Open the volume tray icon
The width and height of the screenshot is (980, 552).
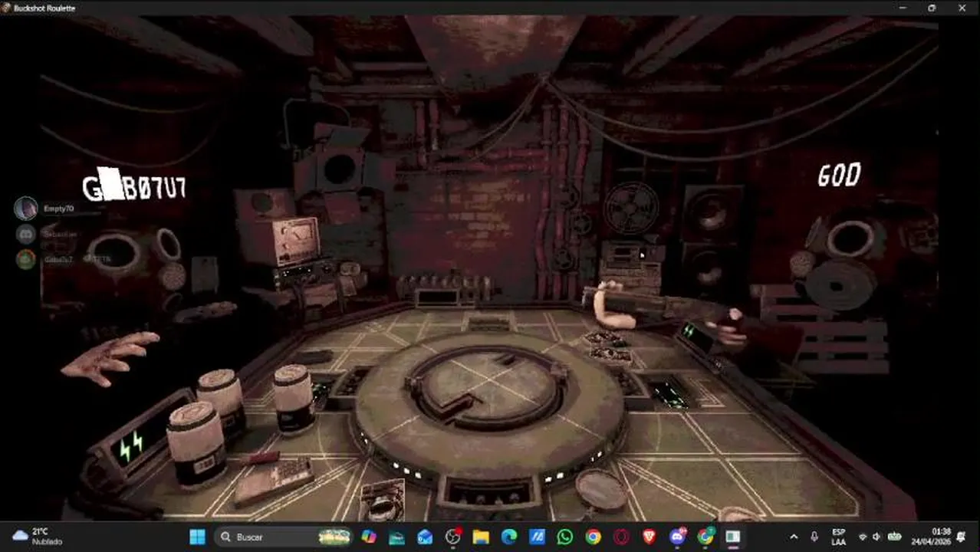[877, 537]
